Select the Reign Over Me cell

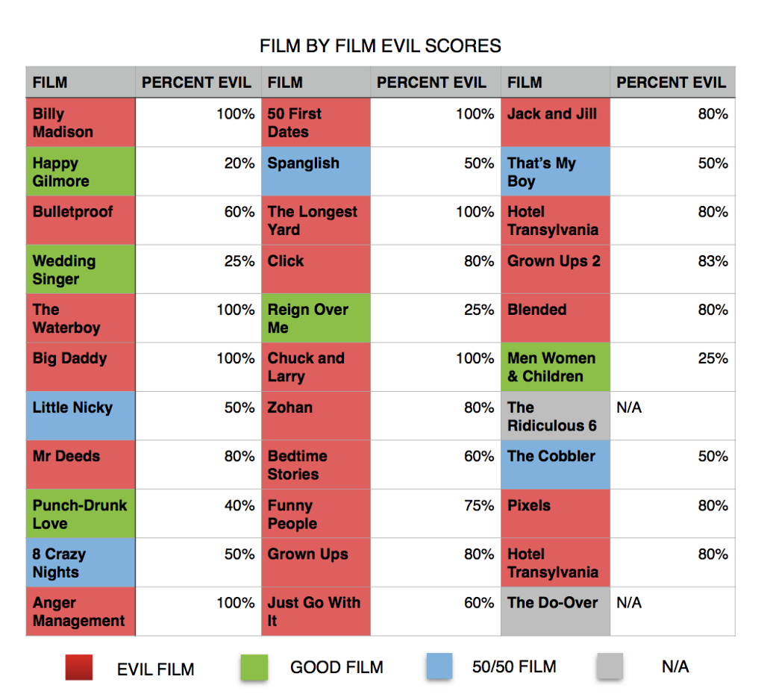pyautogui.click(x=316, y=318)
